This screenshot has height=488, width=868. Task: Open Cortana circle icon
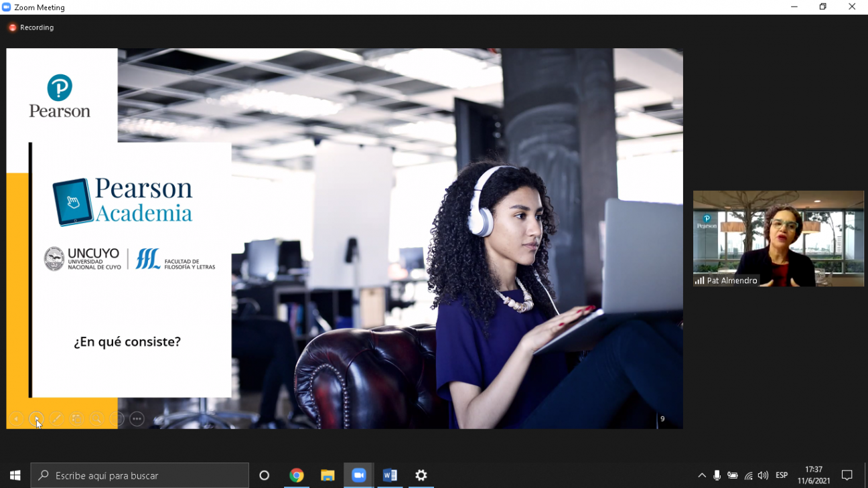coord(264,475)
